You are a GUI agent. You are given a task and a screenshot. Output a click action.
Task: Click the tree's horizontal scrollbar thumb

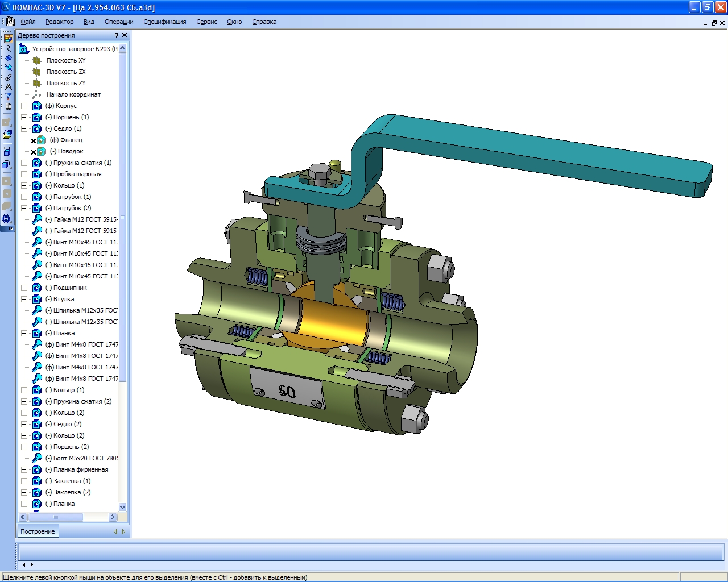click(55, 517)
